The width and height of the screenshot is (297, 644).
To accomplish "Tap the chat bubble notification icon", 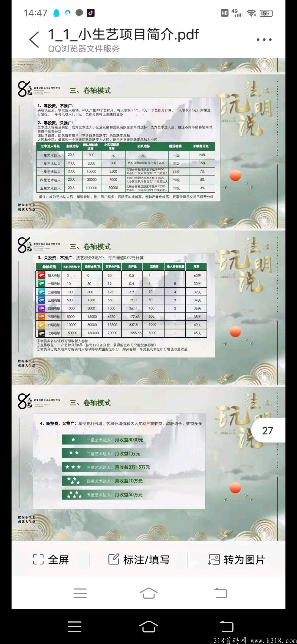I will click(x=79, y=13).
